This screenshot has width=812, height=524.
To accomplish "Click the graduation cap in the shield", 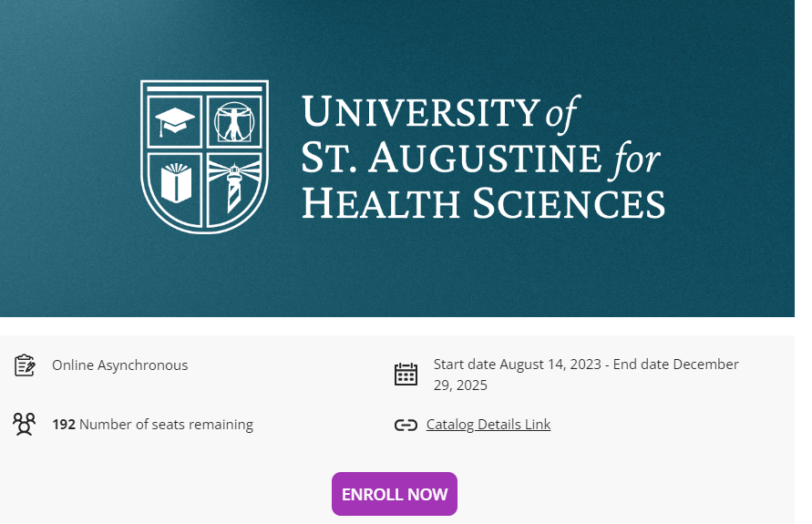I will point(174,121).
